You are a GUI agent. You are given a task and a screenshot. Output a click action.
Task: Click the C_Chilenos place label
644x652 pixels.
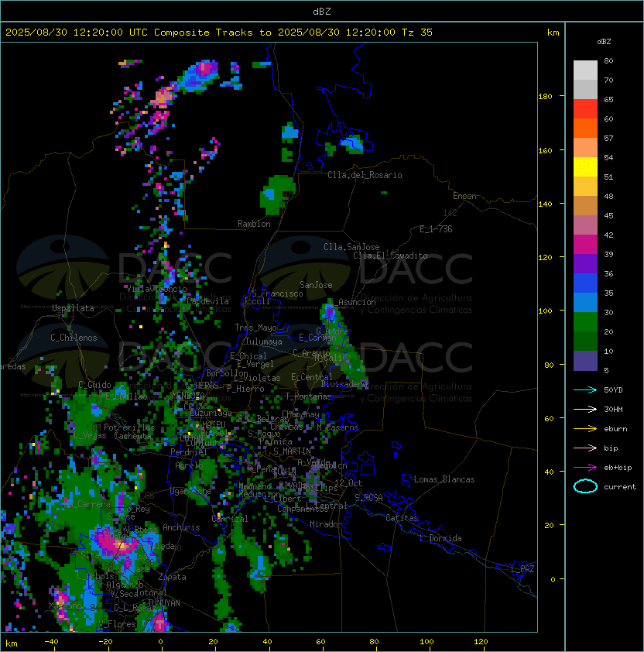74,338
